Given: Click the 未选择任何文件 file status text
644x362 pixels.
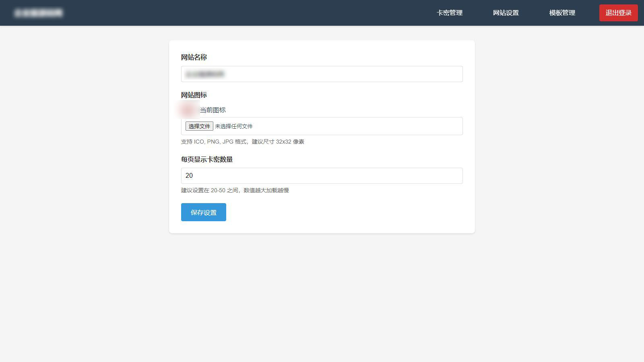Looking at the screenshot, I should tap(233, 126).
